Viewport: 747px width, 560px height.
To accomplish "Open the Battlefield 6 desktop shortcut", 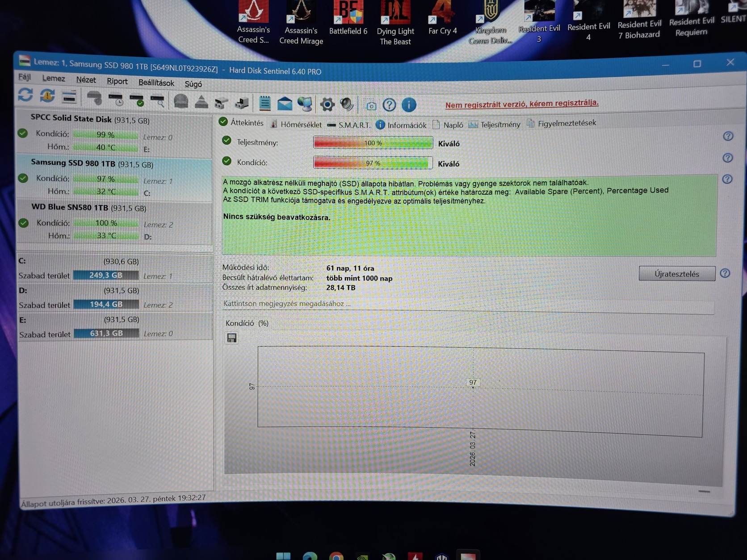I will pyautogui.click(x=348, y=18).
